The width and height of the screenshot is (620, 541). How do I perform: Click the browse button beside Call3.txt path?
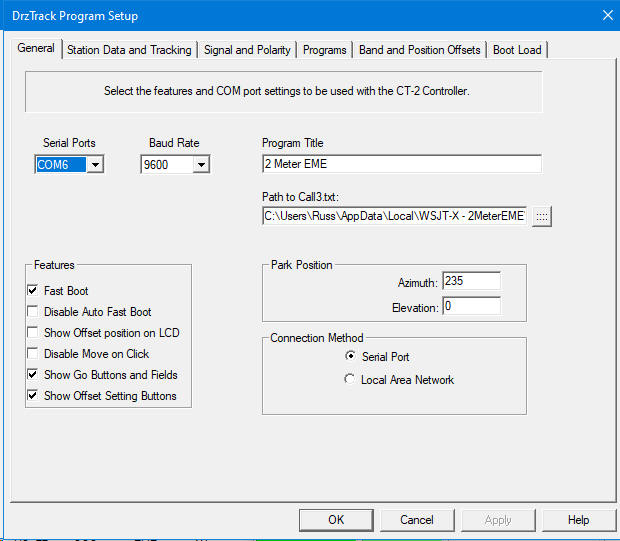point(542,216)
